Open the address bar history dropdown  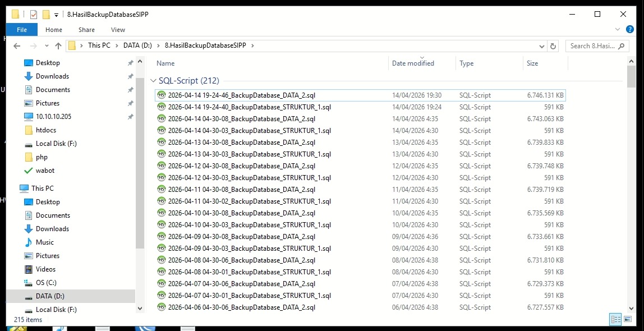pyautogui.click(x=541, y=46)
